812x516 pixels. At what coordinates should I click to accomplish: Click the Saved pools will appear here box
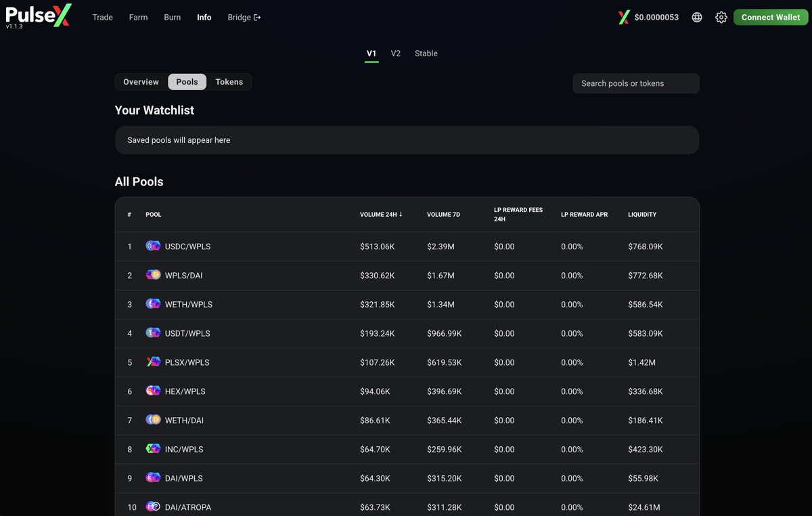tap(407, 140)
